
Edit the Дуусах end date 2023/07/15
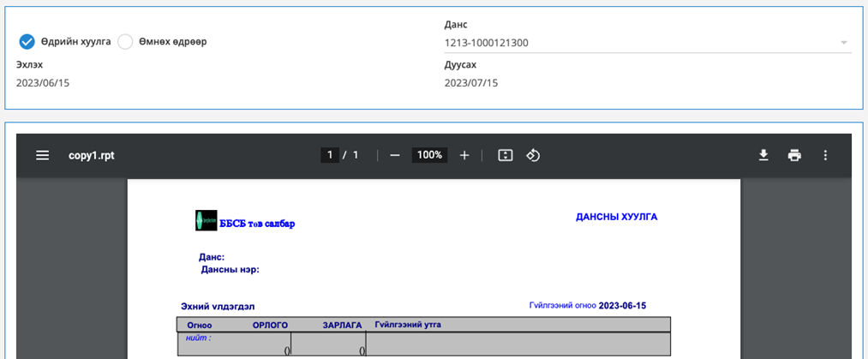click(471, 83)
